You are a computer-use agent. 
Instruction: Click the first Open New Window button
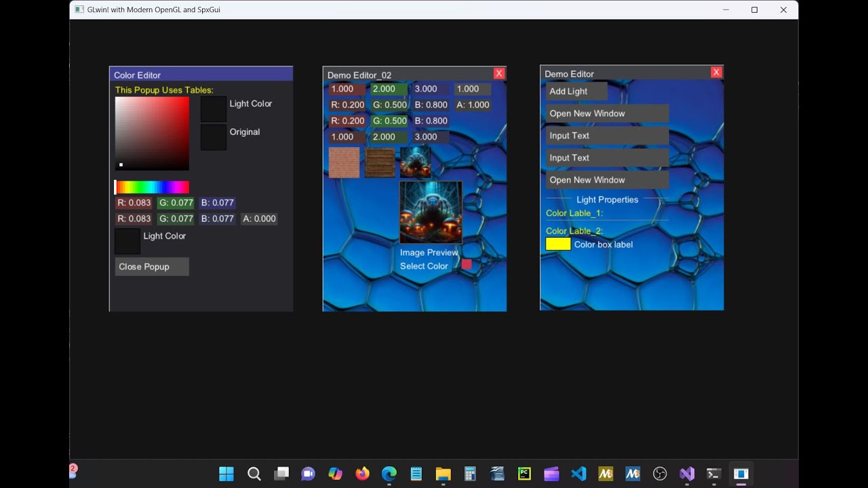pos(608,113)
